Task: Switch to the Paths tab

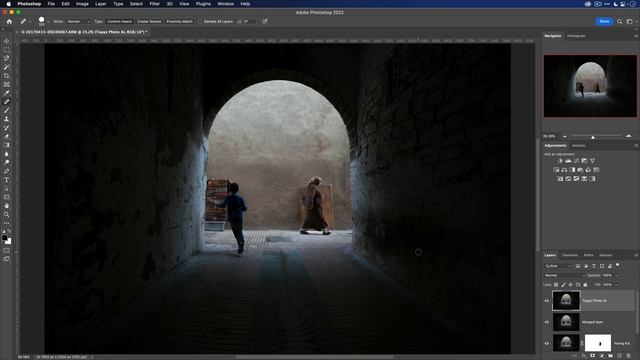Action: click(x=588, y=255)
